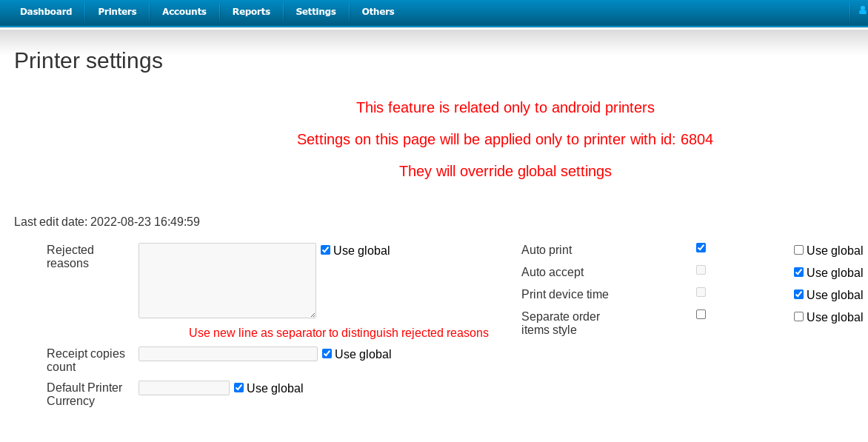Click the Rejected reasons textarea resize handle

tap(313, 315)
